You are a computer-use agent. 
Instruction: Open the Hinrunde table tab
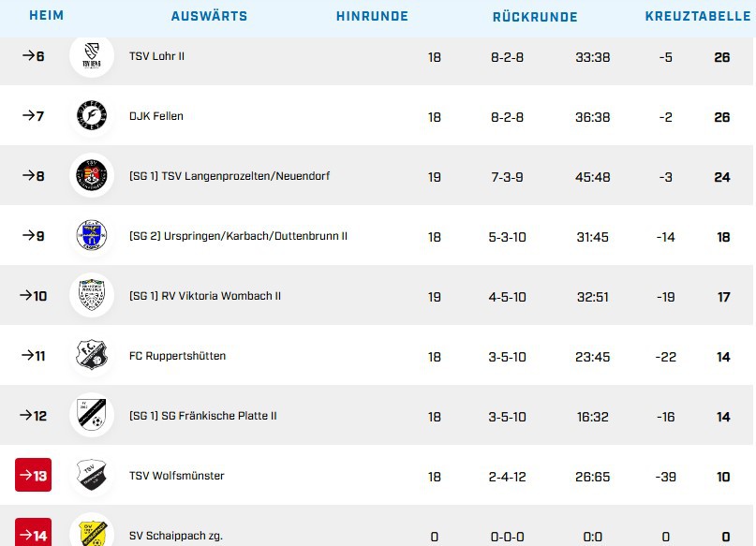(372, 16)
